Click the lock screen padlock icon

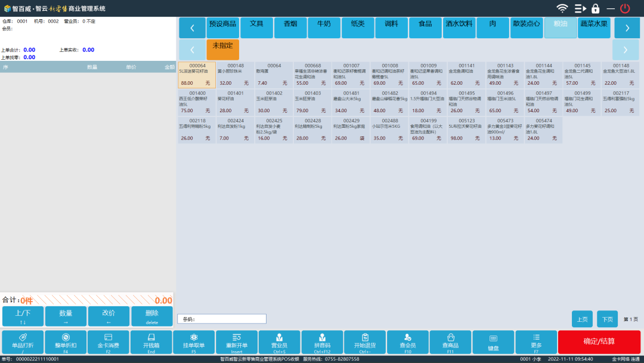click(595, 8)
